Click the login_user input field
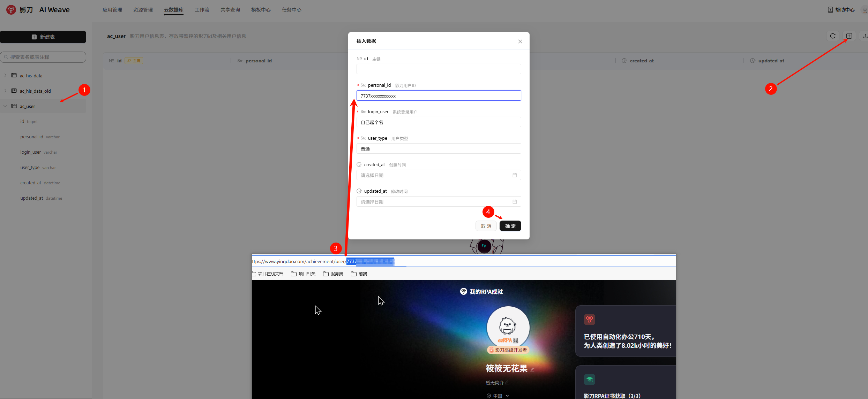 coord(439,122)
